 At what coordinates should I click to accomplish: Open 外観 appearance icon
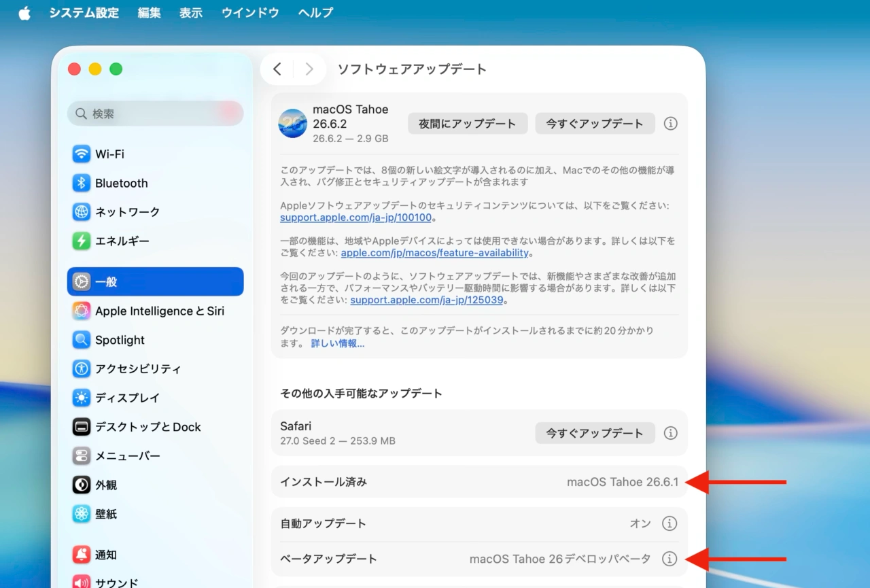tap(82, 485)
